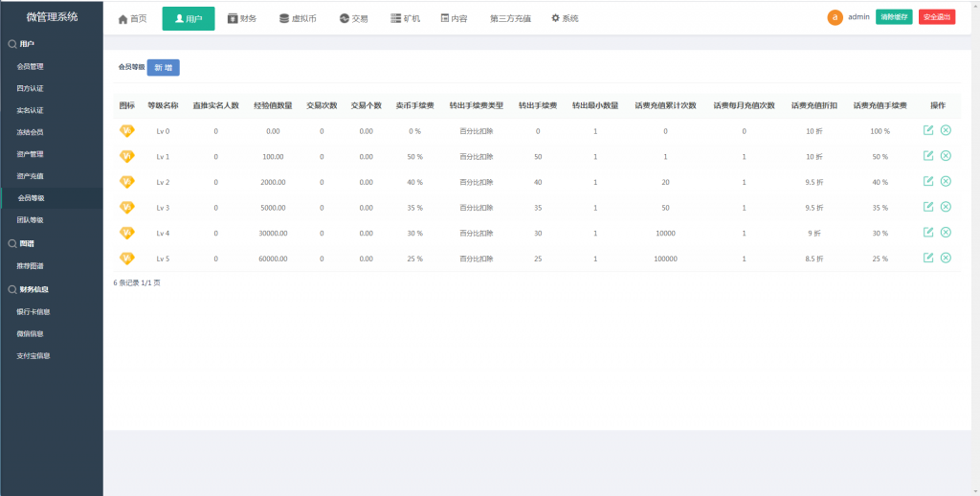Viewport: 980px width, 496px height.
Task: Click the Lv 2 gold VIP badge icon
Action: click(x=126, y=182)
